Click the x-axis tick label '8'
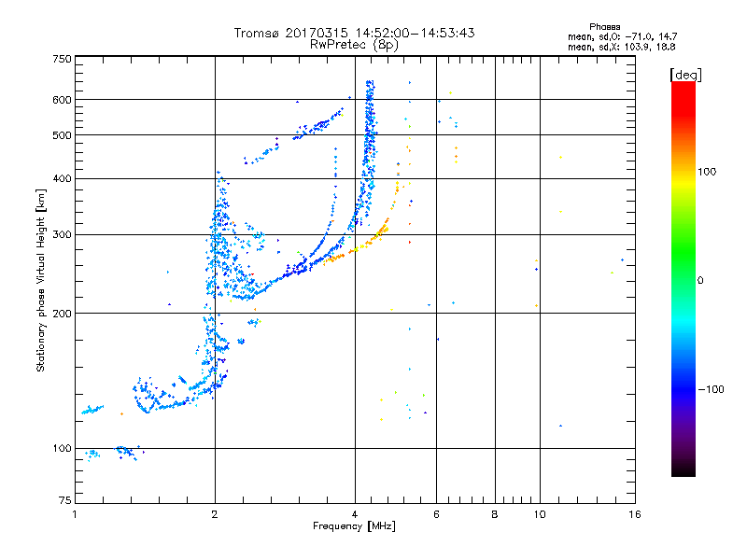Viewport: 747px width, 560px height. click(495, 514)
